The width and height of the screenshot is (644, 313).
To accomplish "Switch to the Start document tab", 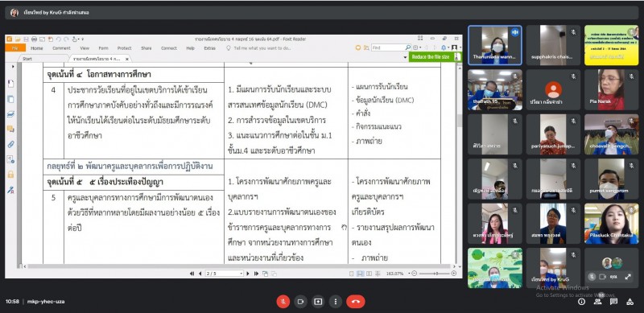I will (x=27, y=59).
